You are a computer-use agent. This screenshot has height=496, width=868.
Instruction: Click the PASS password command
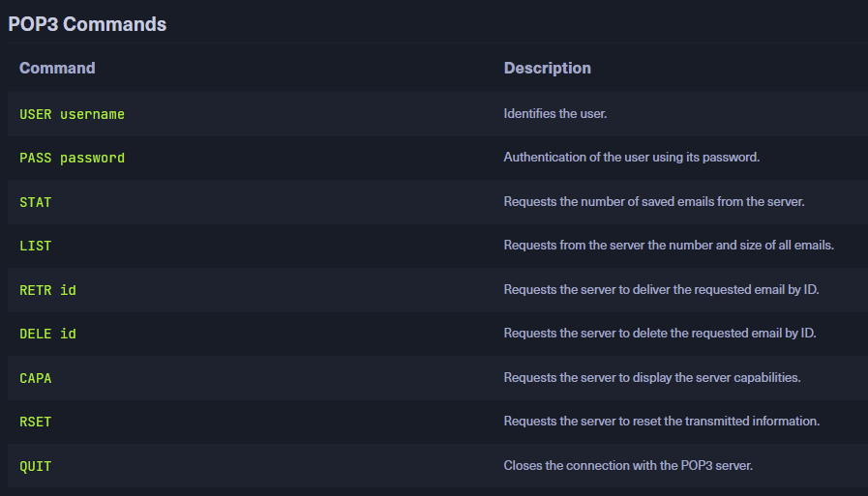pyautogui.click(x=72, y=158)
